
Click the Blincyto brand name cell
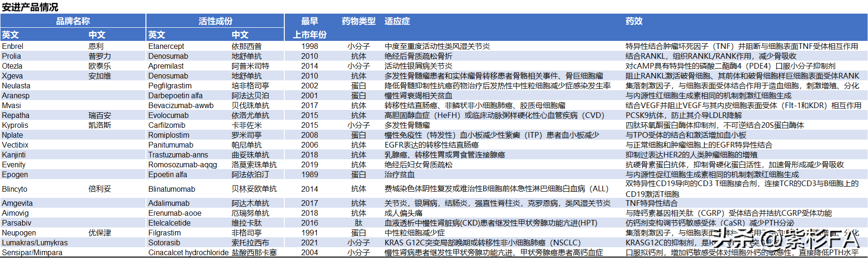[15, 189]
